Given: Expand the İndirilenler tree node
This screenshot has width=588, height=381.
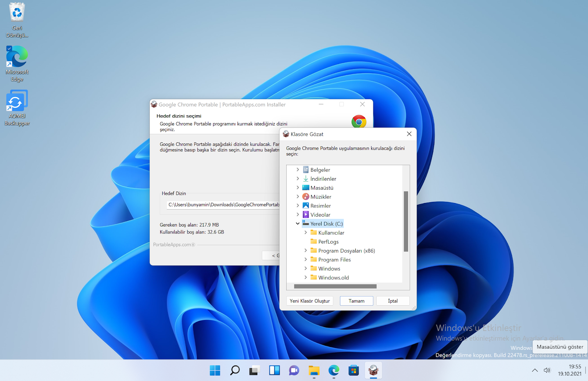Looking at the screenshot, I should (x=298, y=179).
